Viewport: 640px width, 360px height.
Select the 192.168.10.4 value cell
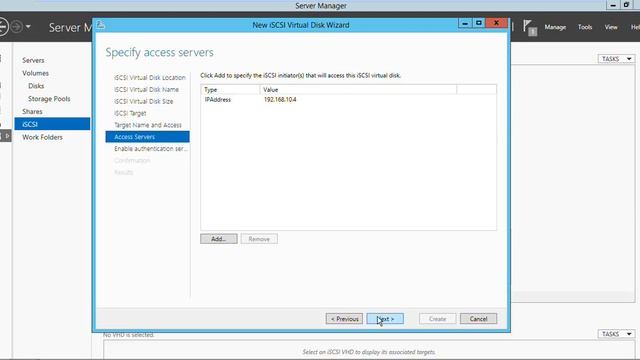(x=280, y=100)
